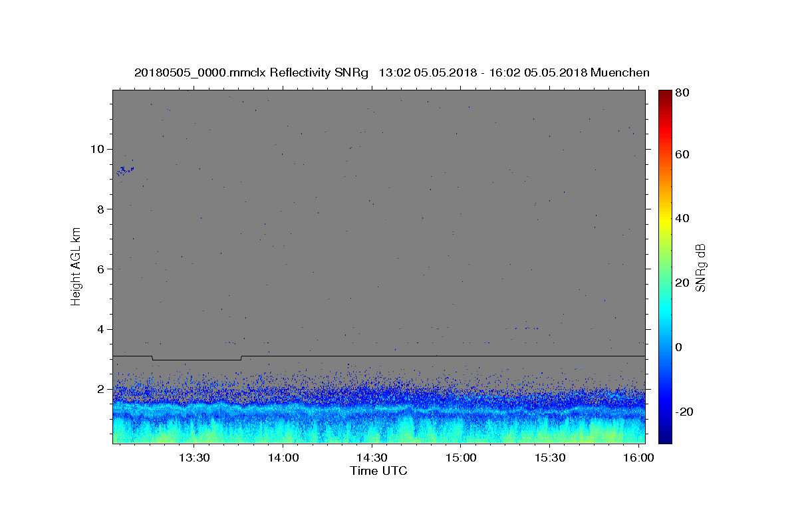The width and height of the screenshot is (798, 532).
Task: Click the colorbar value 60
Action: point(682,154)
